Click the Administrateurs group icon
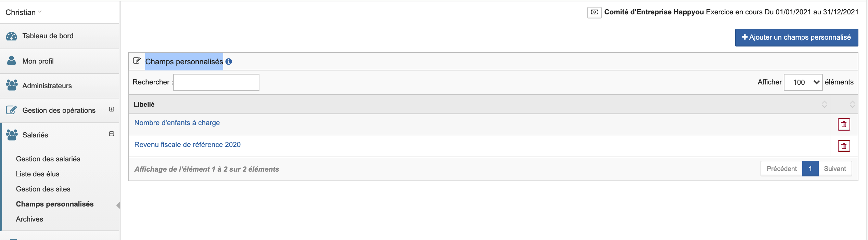The image size is (868, 240). pos(12,85)
